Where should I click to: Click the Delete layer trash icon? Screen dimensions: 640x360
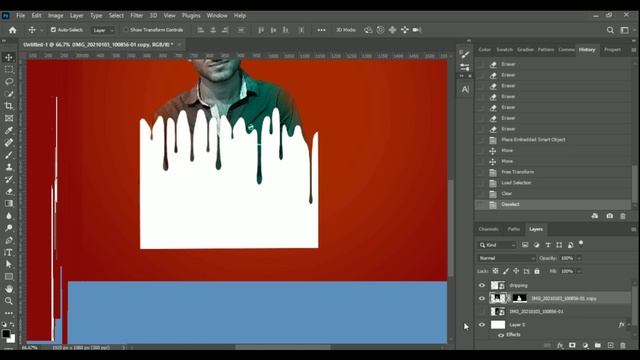coord(623,345)
